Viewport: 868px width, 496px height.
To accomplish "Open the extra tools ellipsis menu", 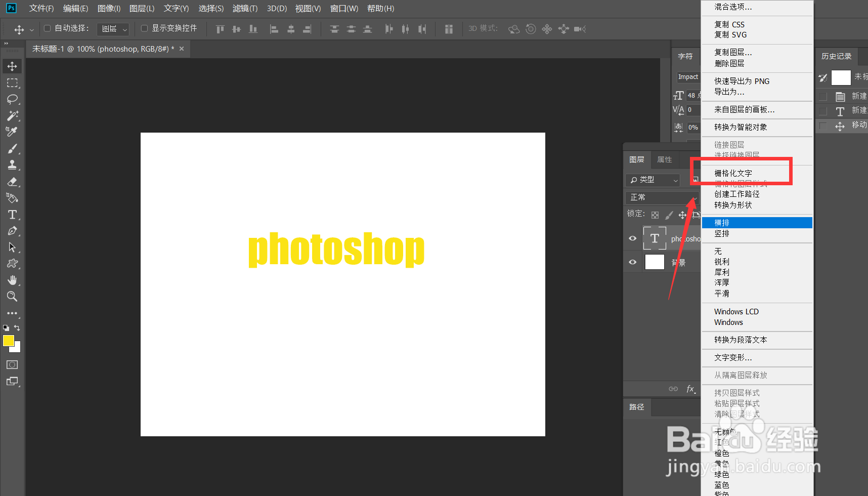I will point(12,313).
